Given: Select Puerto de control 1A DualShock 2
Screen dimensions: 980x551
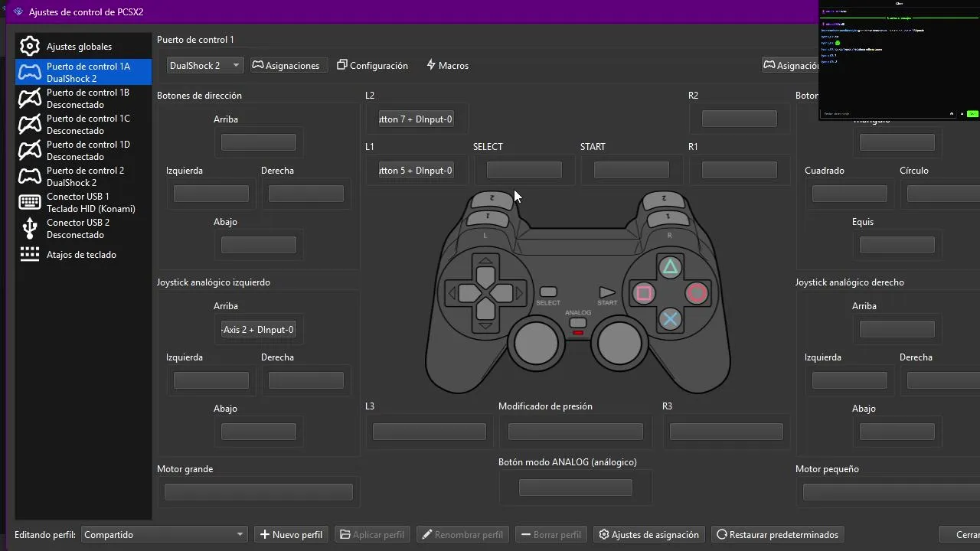Looking at the screenshot, I should (83, 73).
